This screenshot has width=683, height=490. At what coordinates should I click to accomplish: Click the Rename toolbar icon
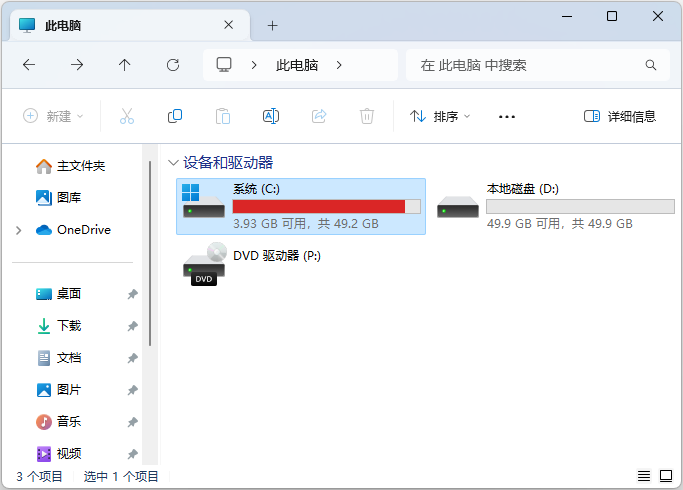(270, 116)
